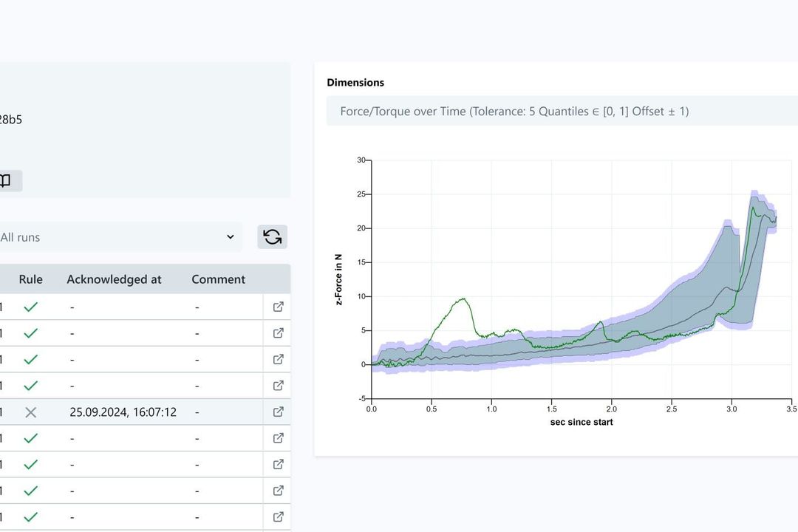Image resolution: width=798 pixels, height=532 pixels.
Task: Click the failed X rule icon
Action: [30, 412]
